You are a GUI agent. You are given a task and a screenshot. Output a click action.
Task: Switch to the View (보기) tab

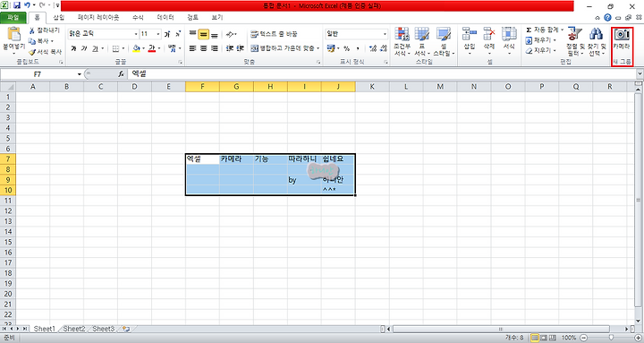click(216, 18)
